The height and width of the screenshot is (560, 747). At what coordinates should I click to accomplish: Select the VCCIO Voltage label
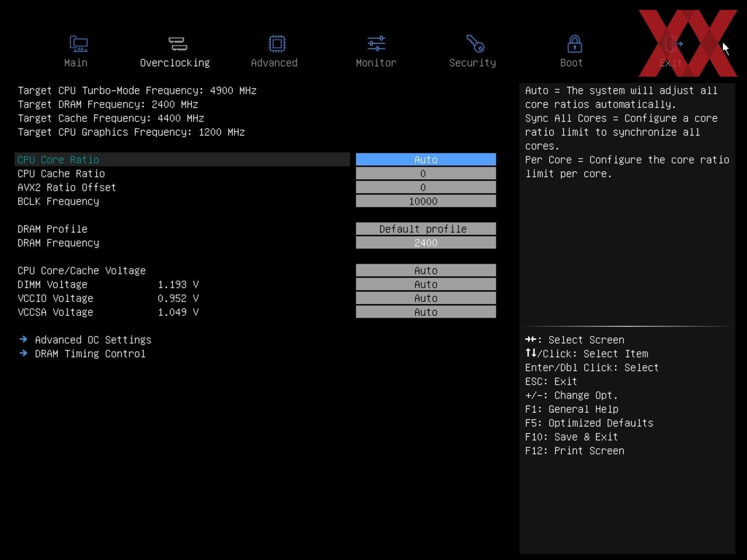point(55,298)
